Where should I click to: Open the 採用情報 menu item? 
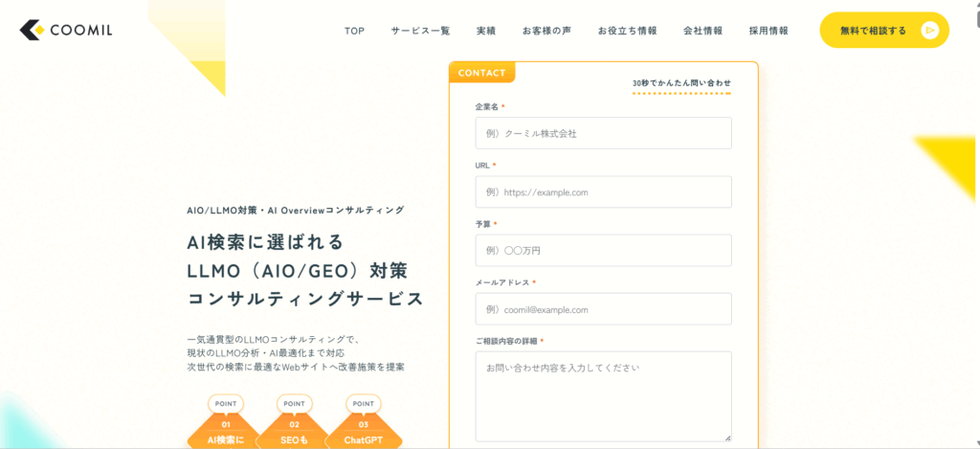[x=768, y=31]
